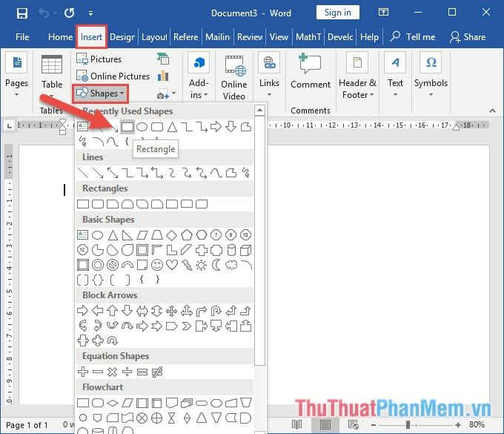
Task: Click the Redo/Repeat button
Action: (69, 13)
